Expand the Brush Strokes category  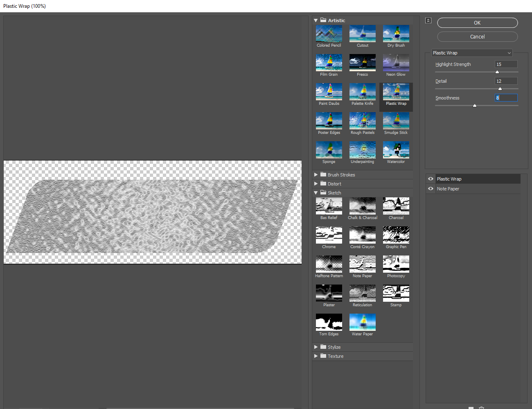[x=316, y=174]
